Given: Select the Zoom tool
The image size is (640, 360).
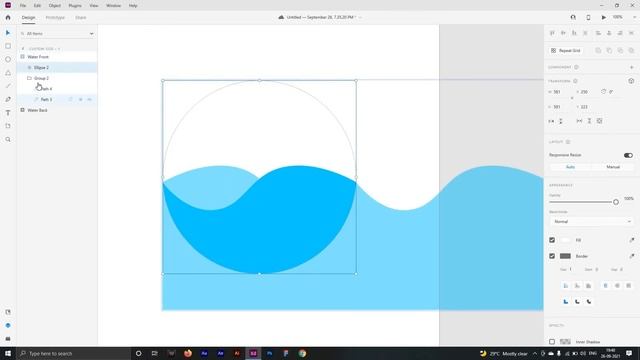Looking at the screenshot, I should click(8, 140).
